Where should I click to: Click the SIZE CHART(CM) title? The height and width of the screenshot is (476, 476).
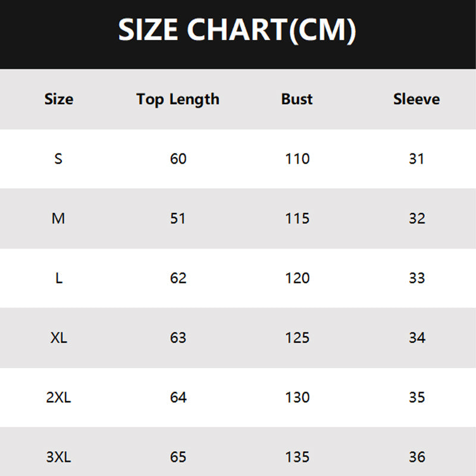[237, 30]
